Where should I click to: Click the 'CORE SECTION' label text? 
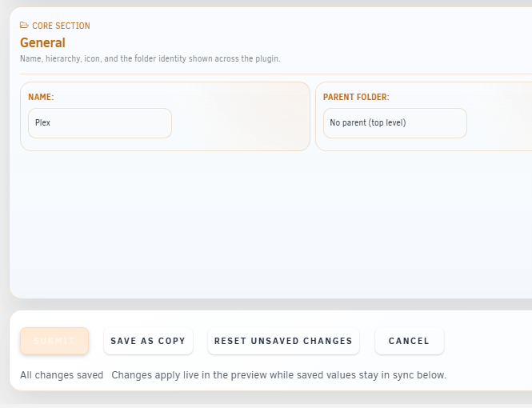tap(61, 26)
